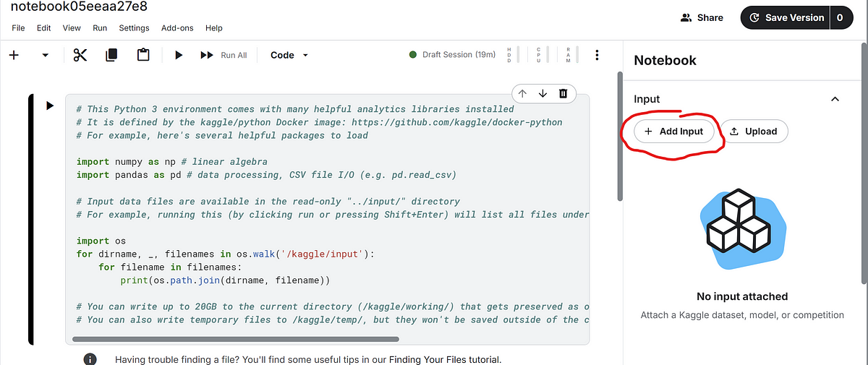Move the cell down
868x365 pixels.
[x=542, y=93]
